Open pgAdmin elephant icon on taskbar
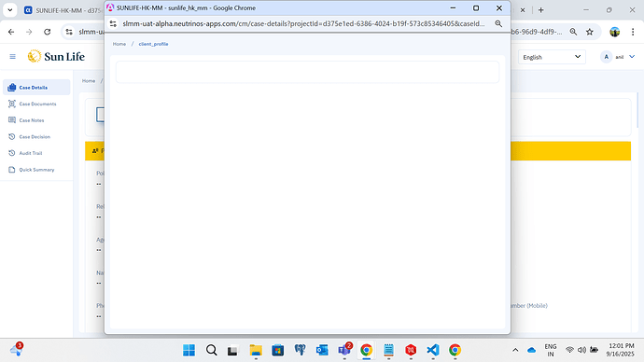644x362 pixels. 301,350
